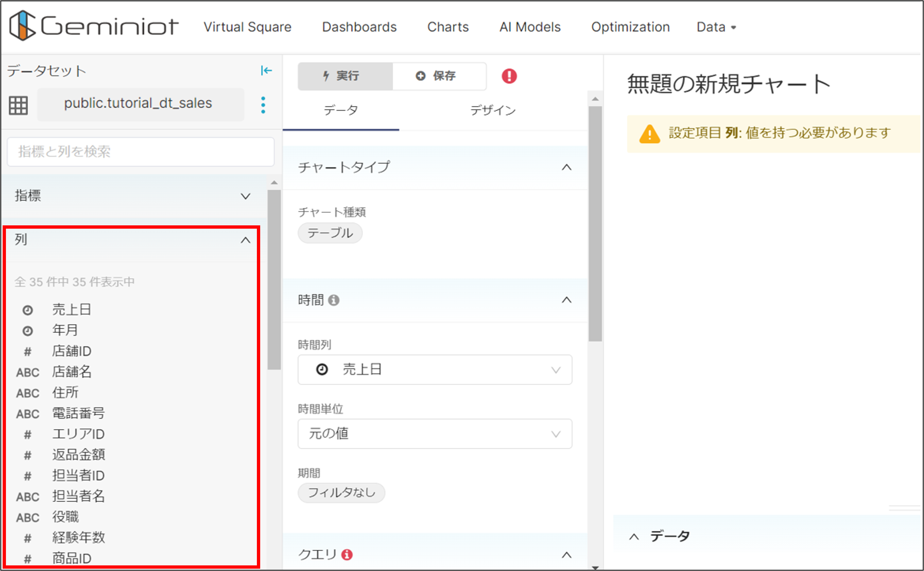Open the Optimization page

click(631, 27)
